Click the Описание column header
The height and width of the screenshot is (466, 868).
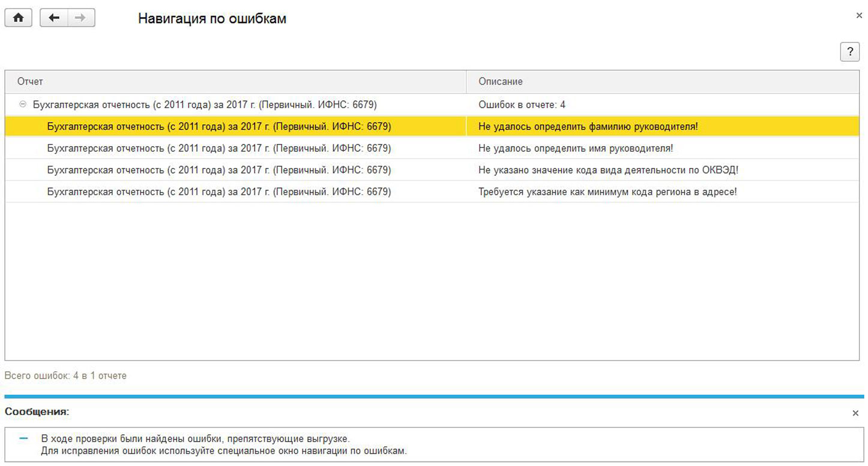(500, 82)
